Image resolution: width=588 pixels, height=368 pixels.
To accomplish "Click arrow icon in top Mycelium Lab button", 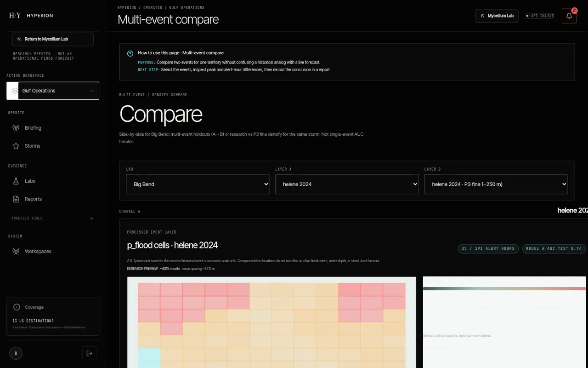I will click(482, 16).
